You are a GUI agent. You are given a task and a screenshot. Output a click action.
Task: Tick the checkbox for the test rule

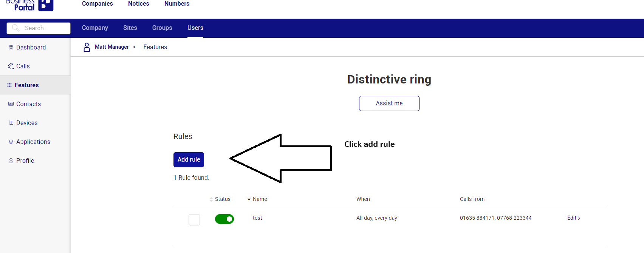pos(194,219)
